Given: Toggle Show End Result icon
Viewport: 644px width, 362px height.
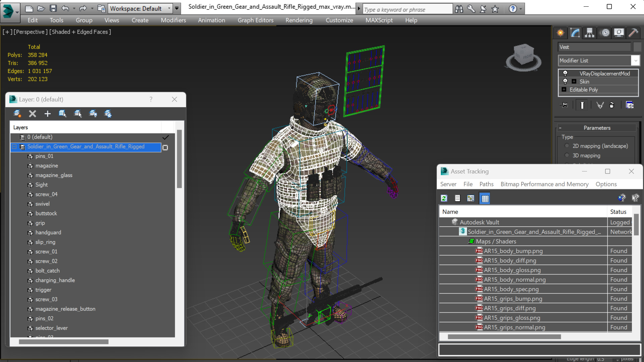Looking at the screenshot, I should (582, 105).
